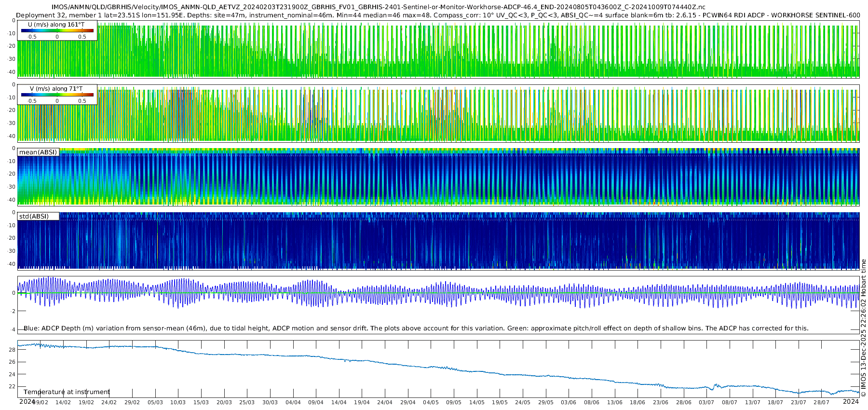Screen dimensions: 868x410
Task: Click the V velocity colorbar
Action: [57, 95]
